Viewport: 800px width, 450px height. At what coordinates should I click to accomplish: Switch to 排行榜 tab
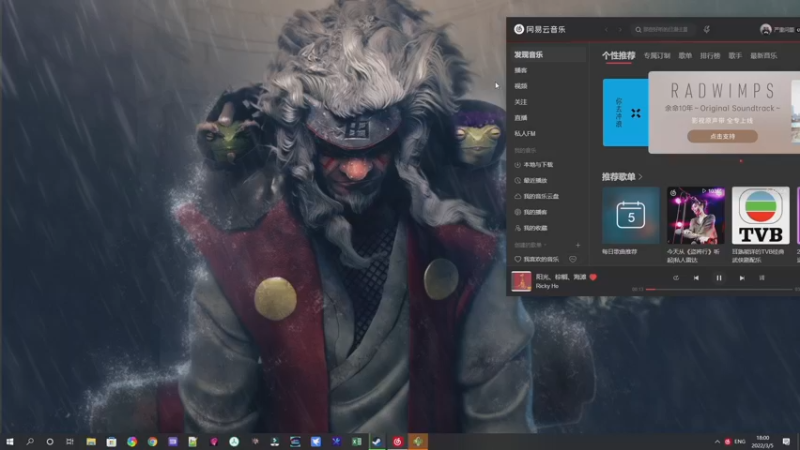pyautogui.click(x=710, y=56)
